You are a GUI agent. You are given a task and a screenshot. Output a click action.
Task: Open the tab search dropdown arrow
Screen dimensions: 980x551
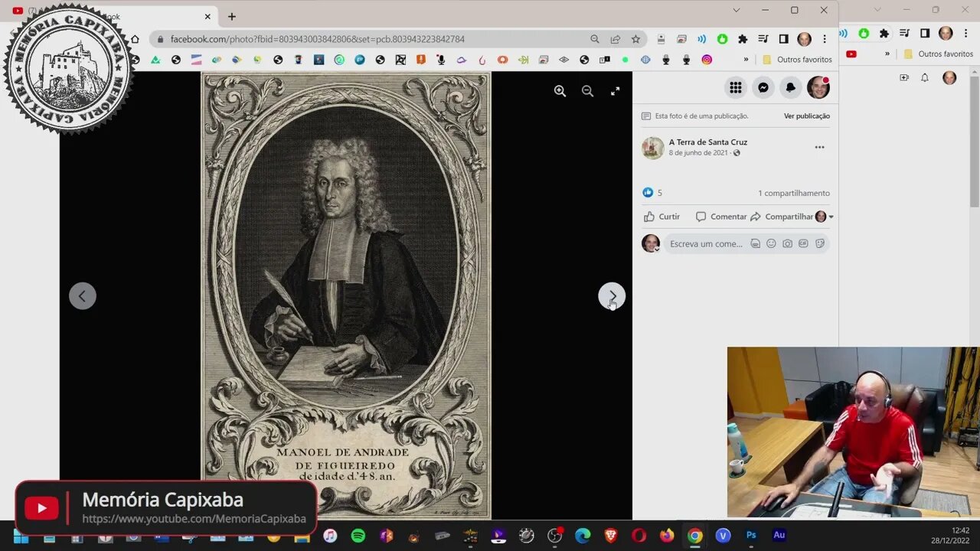point(736,10)
